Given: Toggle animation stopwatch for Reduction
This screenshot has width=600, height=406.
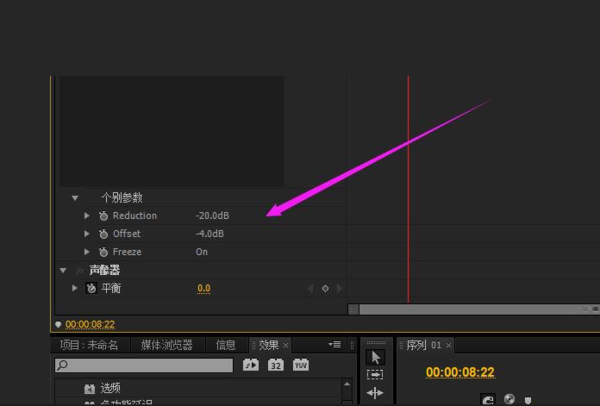Looking at the screenshot, I should tap(102, 216).
